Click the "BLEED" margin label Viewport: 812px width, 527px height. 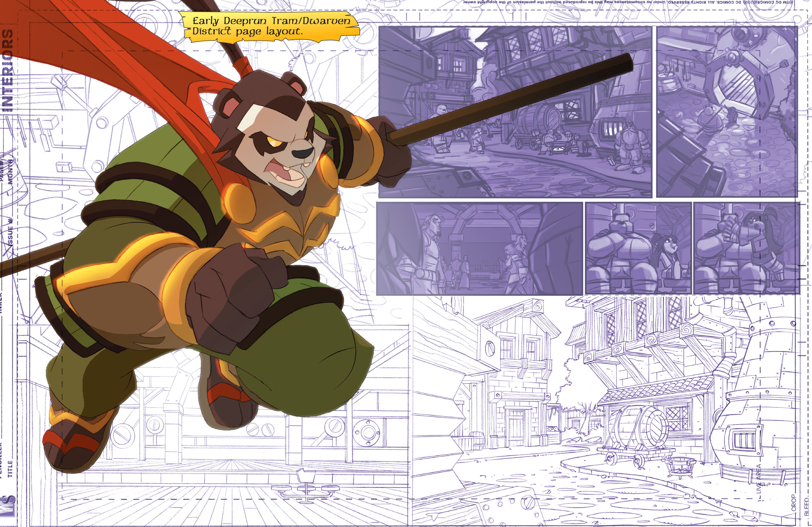(807, 507)
